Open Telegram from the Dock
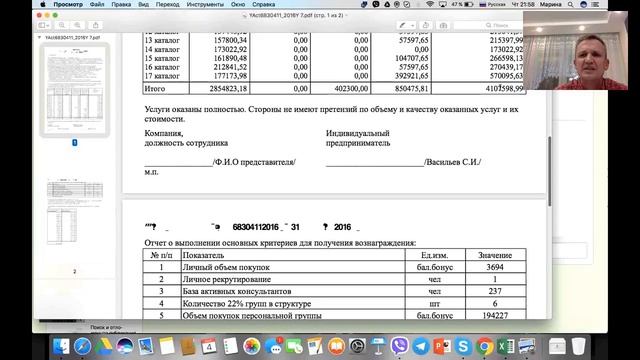 coord(421,347)
